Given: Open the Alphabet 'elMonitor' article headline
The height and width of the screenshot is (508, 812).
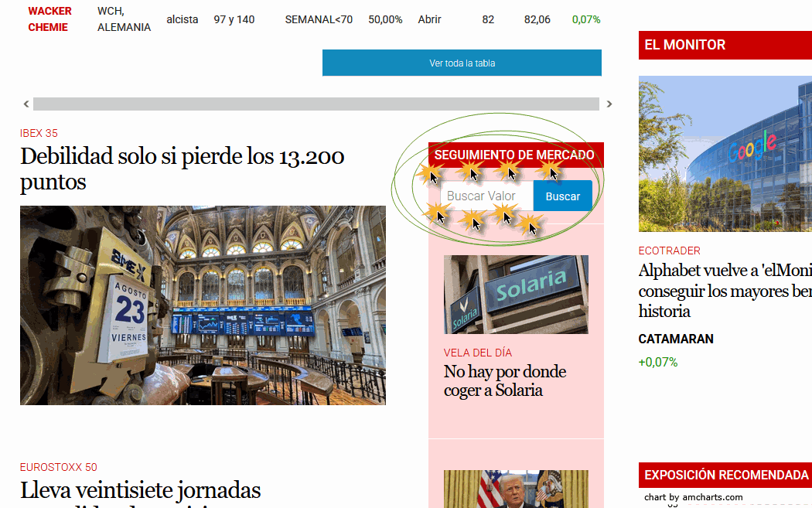Looking at the screenshot, I should pyautogui.click(x=725, y=291).
